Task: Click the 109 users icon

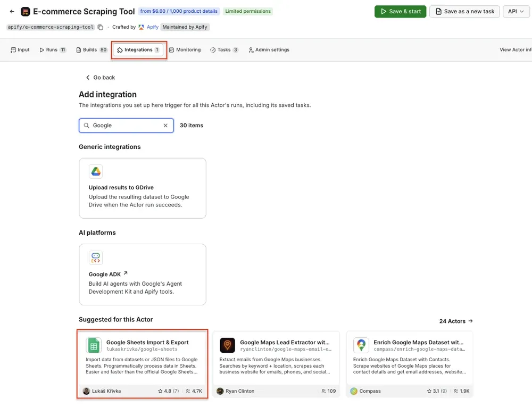Action: pos(323,391)
